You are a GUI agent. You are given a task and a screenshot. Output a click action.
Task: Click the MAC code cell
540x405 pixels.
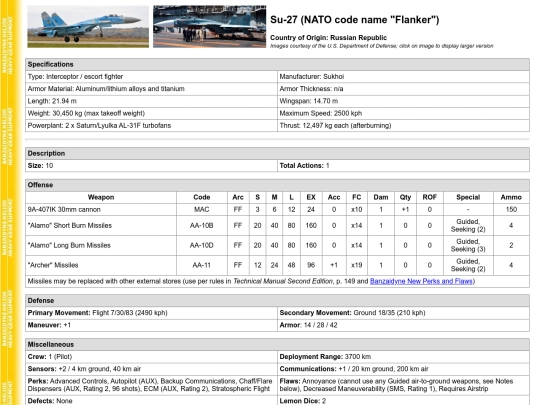coord(202,209)
